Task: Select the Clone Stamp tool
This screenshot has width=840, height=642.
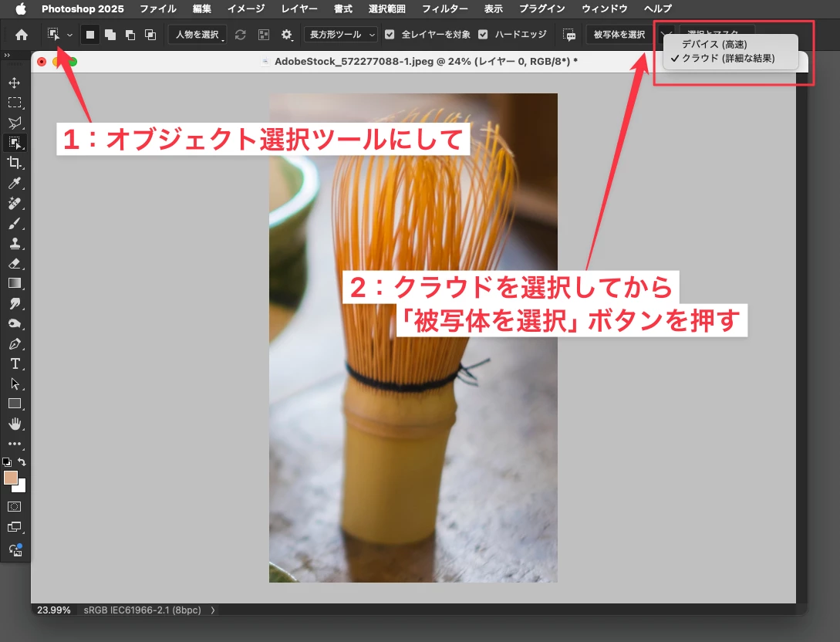Action: (15, 243)
